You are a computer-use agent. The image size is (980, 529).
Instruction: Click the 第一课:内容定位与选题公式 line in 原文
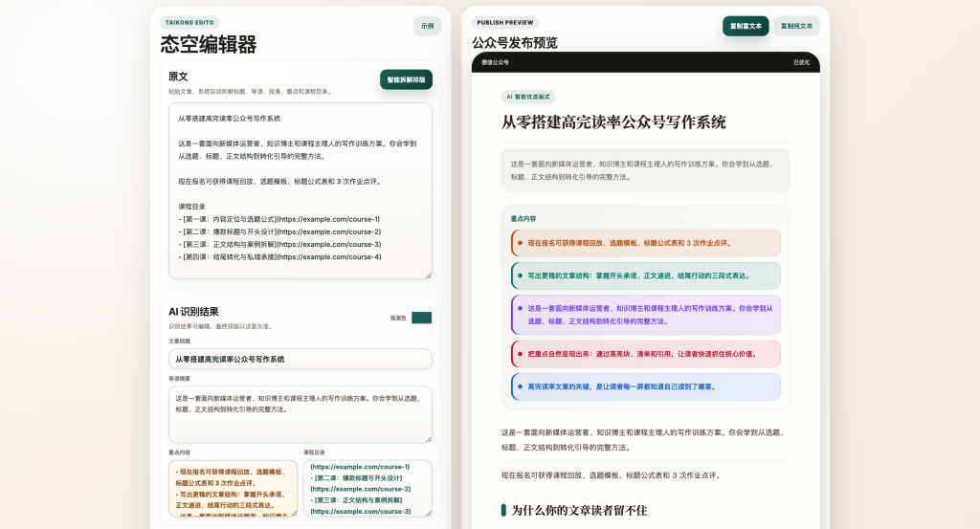pos(278,219)
